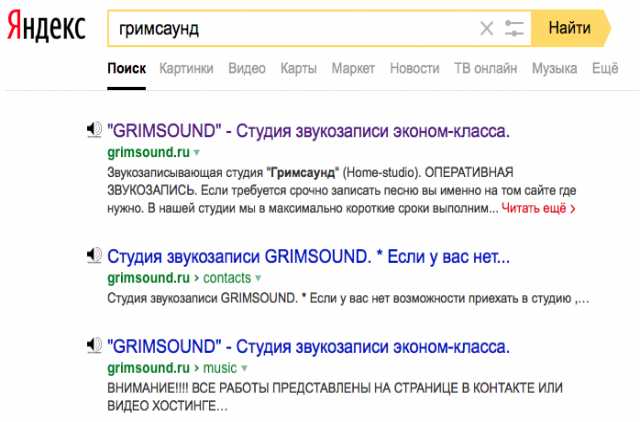Click the Найти search button
The image size is (640, 422).
pos(571,28)
